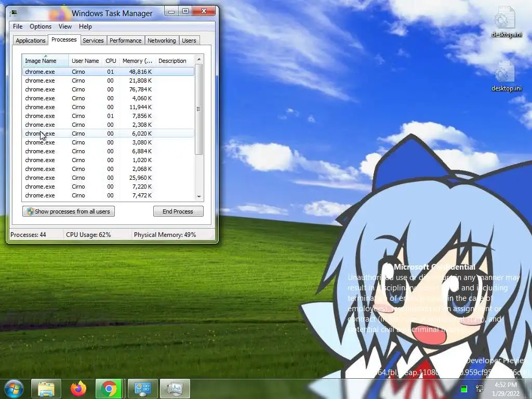Screen dimensions: 532x399
Task: Select chrome.exe using 7,472 K
Action: (x=108, y=195)
